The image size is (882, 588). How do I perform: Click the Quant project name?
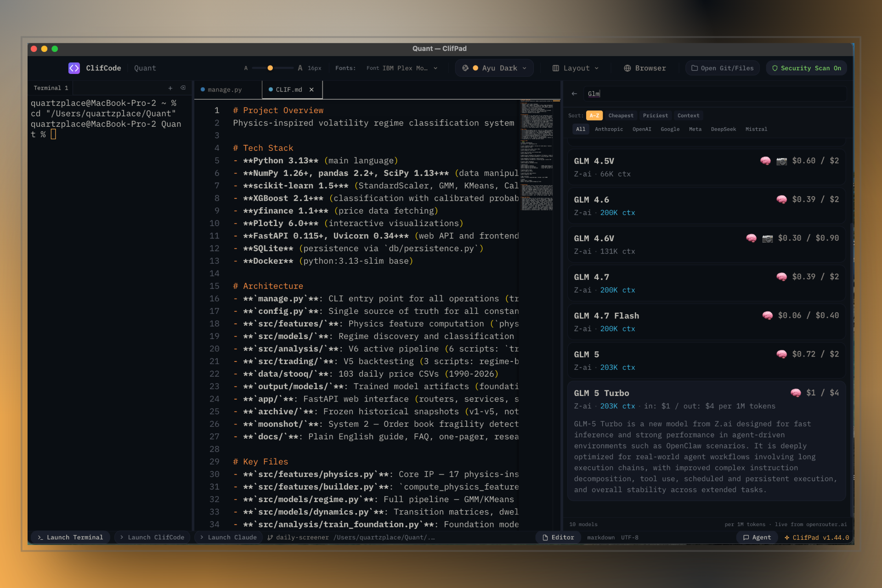(145, 68)
